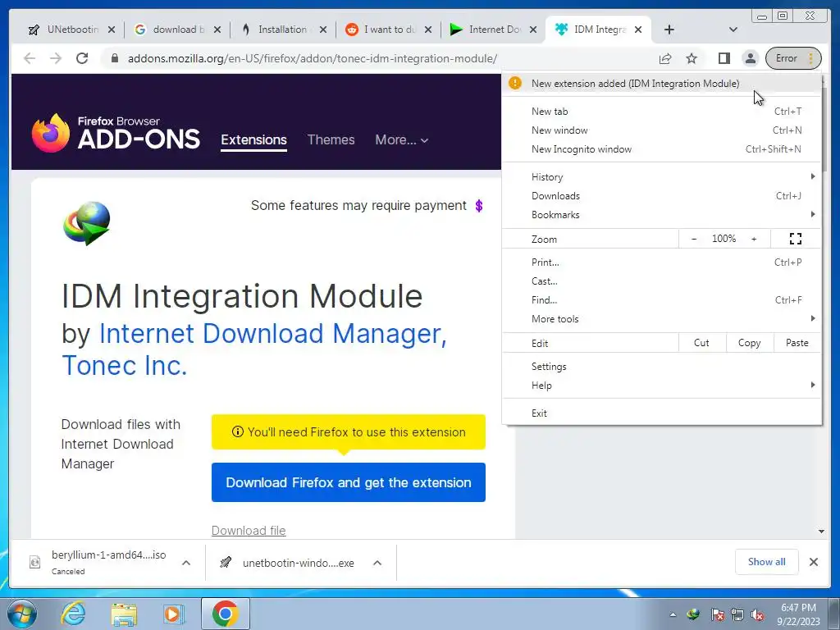The height and width of the screenshot is (630, 840).
Task: Click the New extension added notification
Action: (x=662, y=83)
